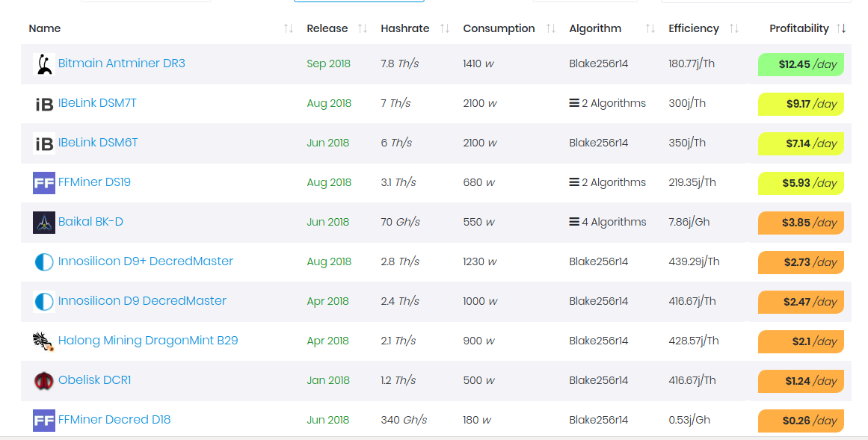Sort table by Release column arrows
868x440 pixels.
[x=363, y=28]
